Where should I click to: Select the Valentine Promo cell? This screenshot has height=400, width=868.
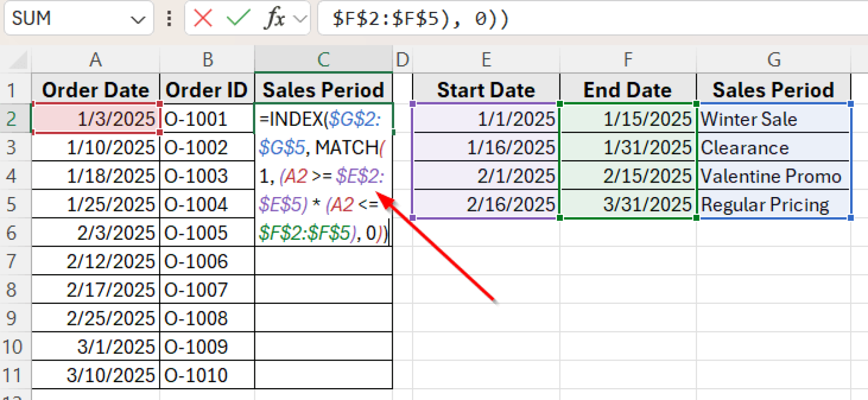[773, 176]
